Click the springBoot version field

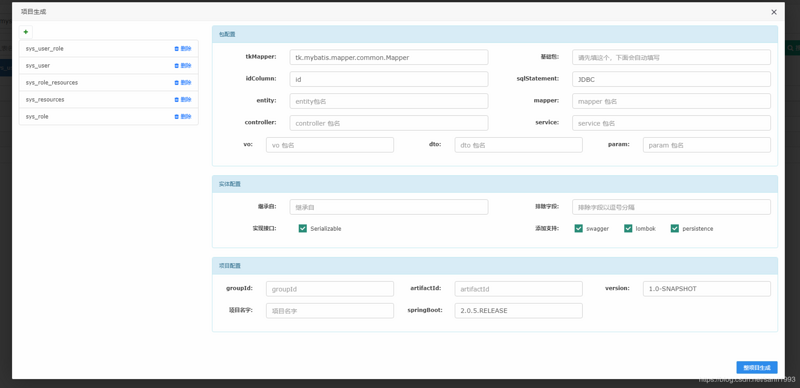tap(518, 310)
